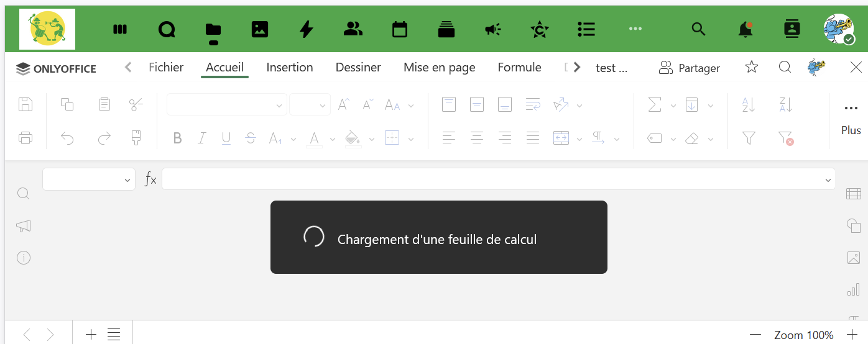Open the Activity lightning bolt icon
The image size is (868, 344).
pos(306,29)
